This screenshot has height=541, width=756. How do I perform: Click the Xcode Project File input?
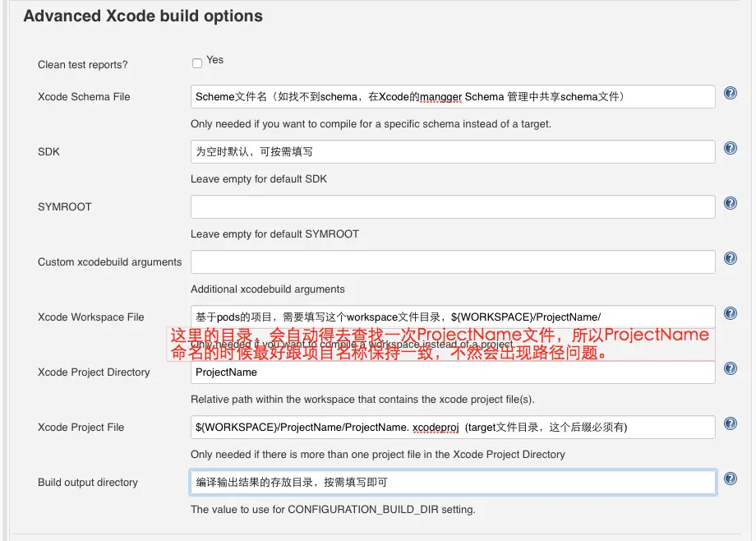pyautogui.click(x=453, y=427)
